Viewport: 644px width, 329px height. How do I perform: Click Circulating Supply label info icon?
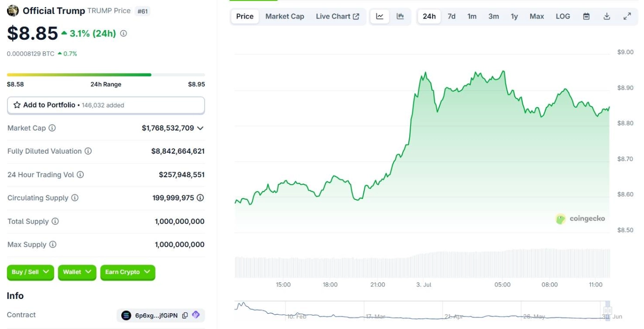pos(75,198)
